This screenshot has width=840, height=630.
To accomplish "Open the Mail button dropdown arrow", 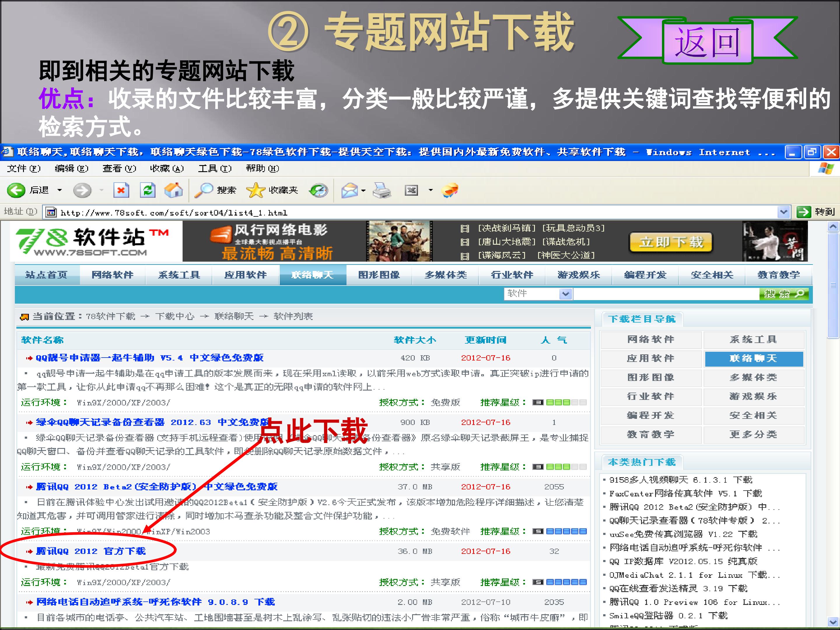I will point(363,190).
